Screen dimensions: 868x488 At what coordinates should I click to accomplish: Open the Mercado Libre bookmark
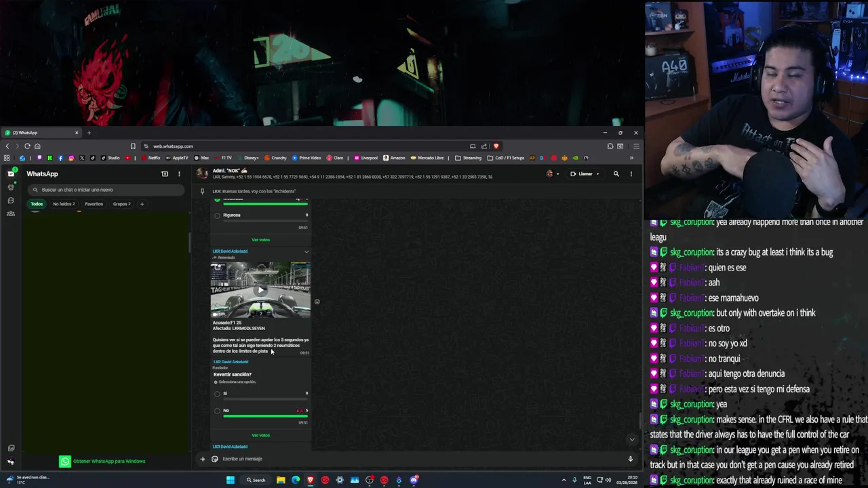click(427, 158)
